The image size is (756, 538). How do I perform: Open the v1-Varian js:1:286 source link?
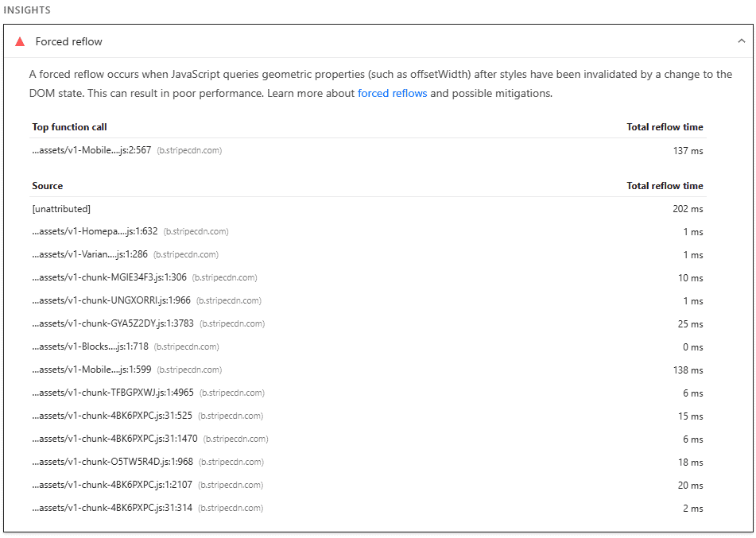(x=90, y=255)
